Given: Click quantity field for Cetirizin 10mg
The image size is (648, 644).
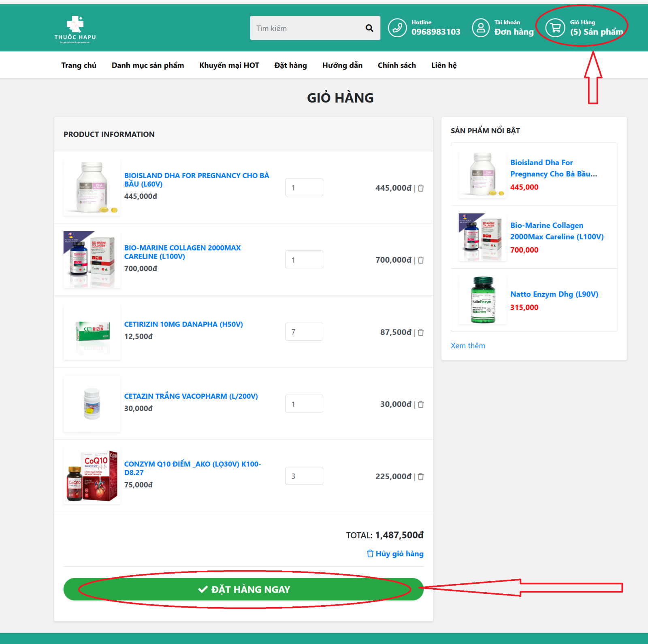Looking at the screenshot, I should 304,332.
